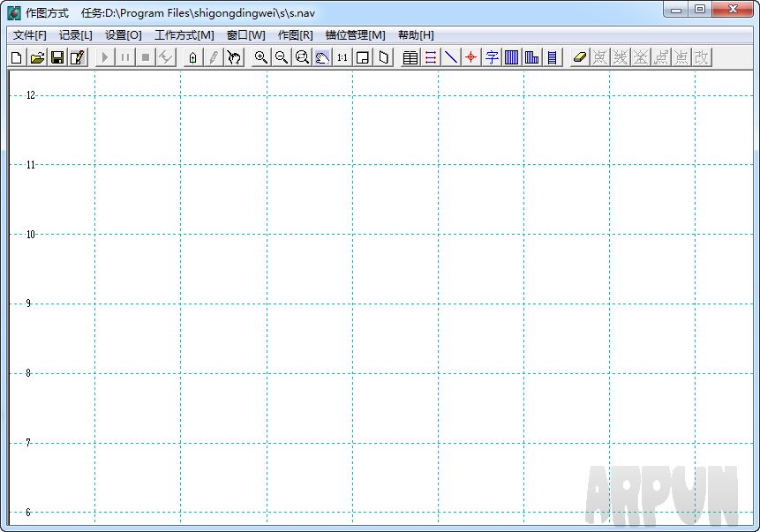The height and width of the screenshot is (532, 760).
Task: Click the zoom out magnifier icon
Action: (x=282, y=57)
